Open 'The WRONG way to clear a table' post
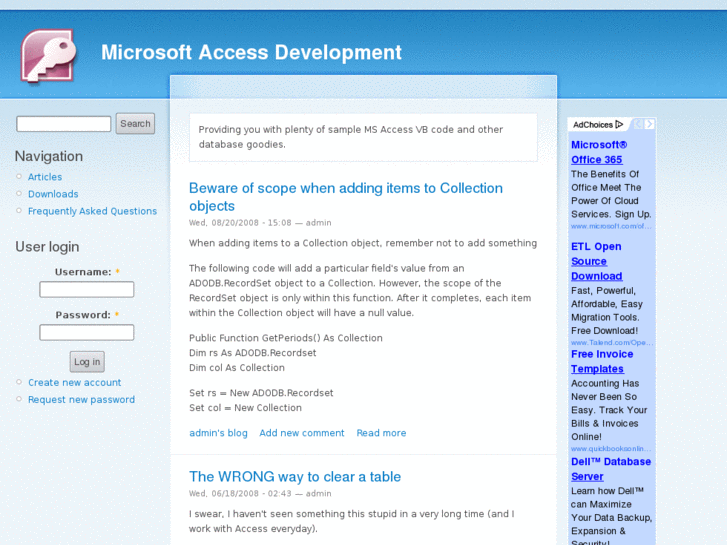This screenshot has width=727, height=545. coord(295,476)
